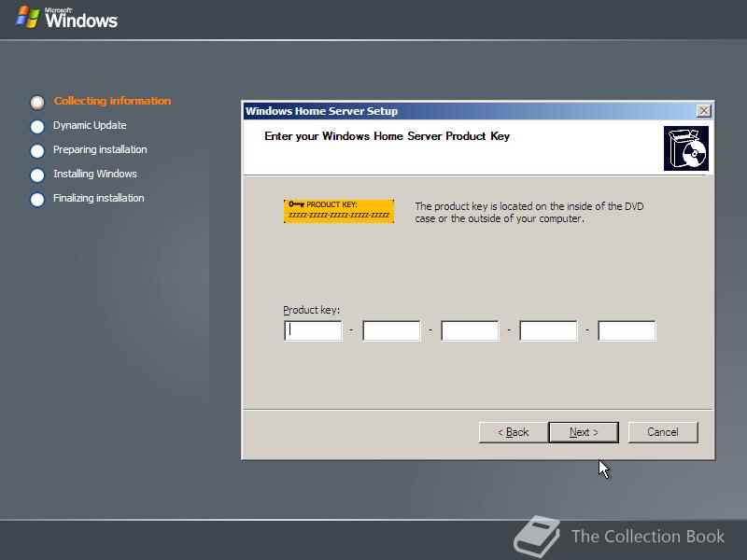747x560 pixels.
Task: Click the 'Installing Windows' step text
Action: click(x=95, y=174)
